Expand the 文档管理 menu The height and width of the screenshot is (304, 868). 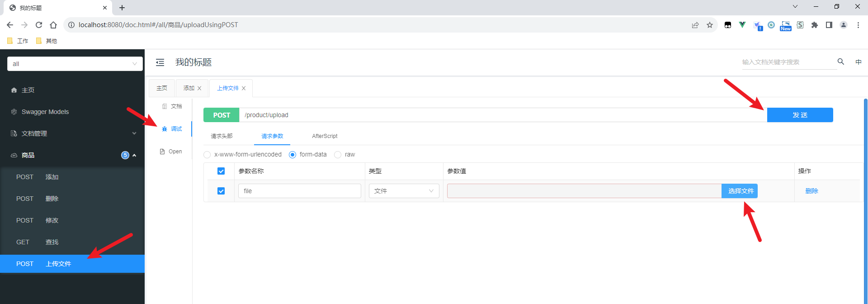[x=72, y=133]
